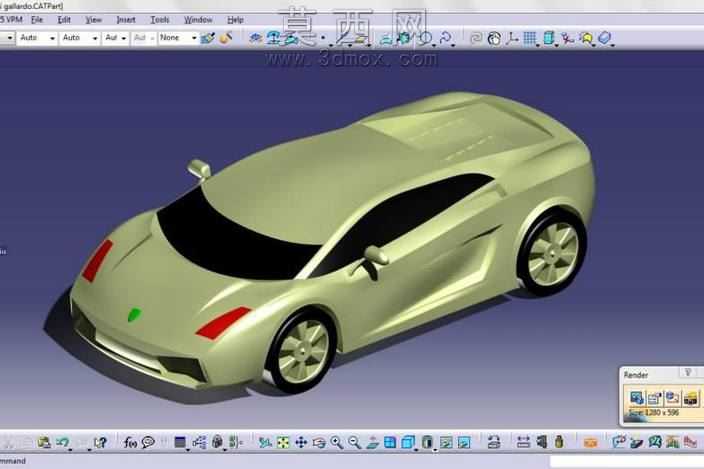Viewport: 704px width, 469px height.
Task: Click the specification tree icon in bottom toolbar
Action: tap(199, 443)
